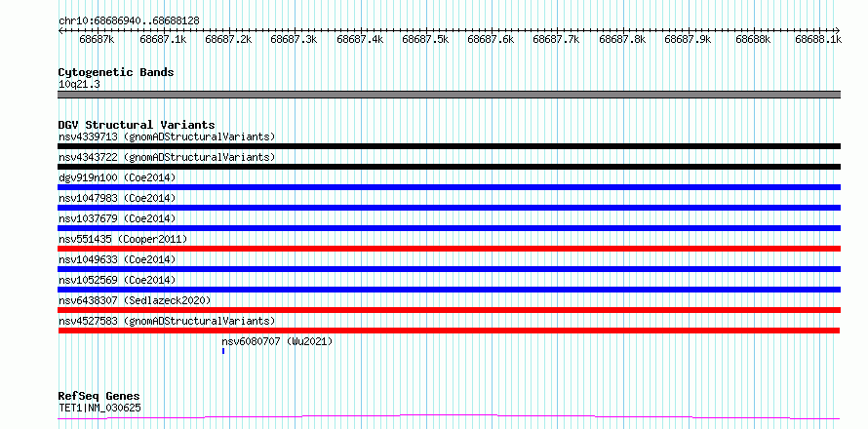Click the 68688.1k ruler tick label

pos(818,39)
